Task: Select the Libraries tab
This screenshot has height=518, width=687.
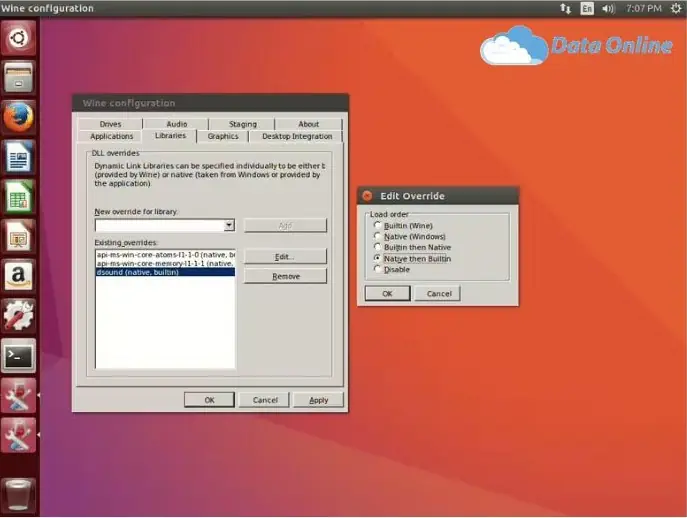Action: (x=170, y=136)
